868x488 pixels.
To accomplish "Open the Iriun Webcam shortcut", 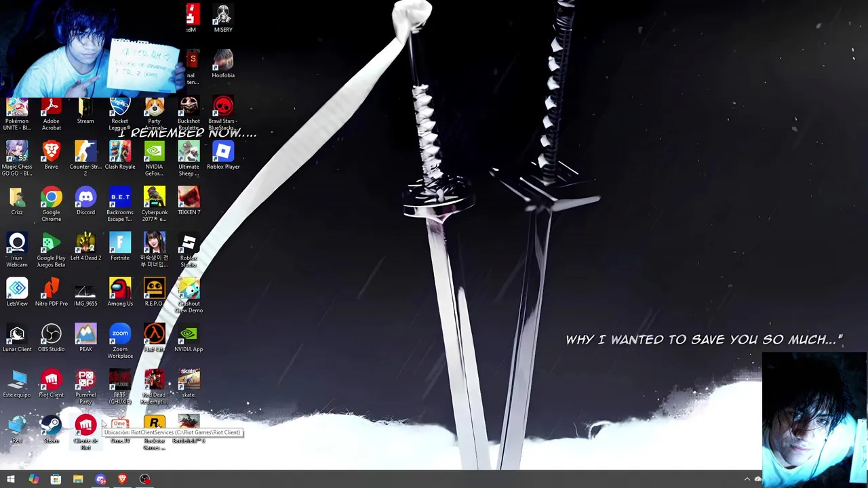I will [x=17, y=250].
